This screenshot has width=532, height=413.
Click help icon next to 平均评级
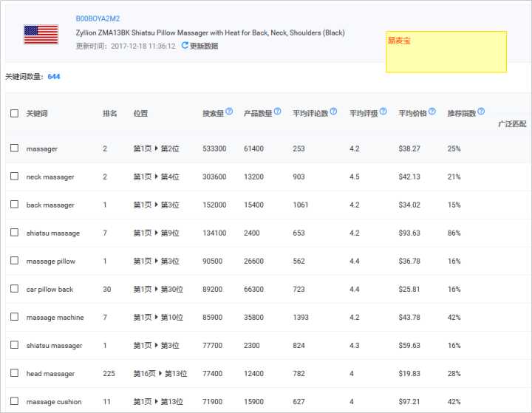pos(384,112)
